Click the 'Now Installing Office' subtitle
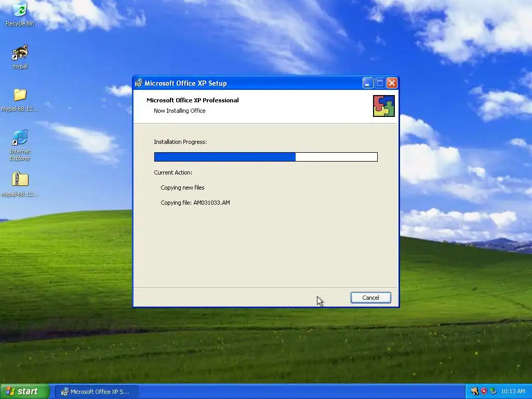The image size is (532, 399). (179, 111)
